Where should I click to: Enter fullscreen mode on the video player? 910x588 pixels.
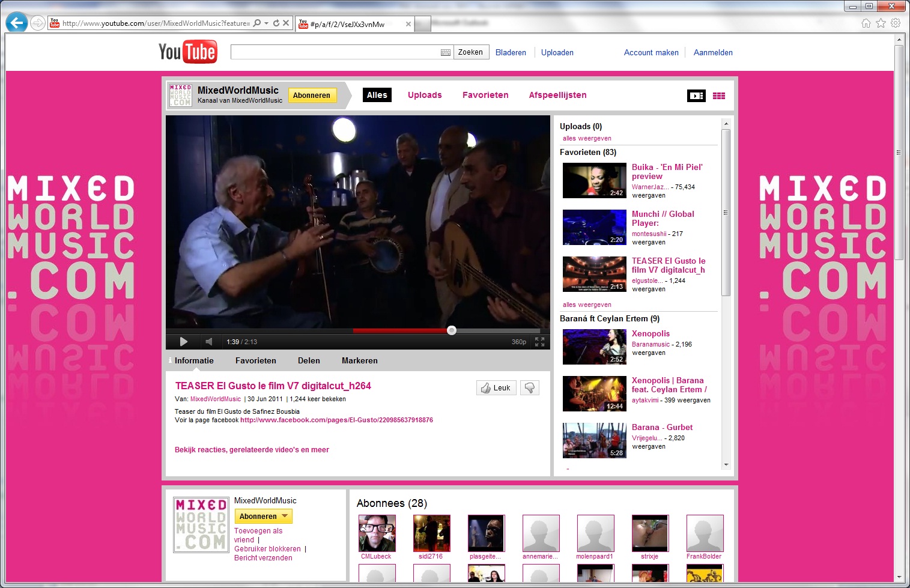pyautogui.click(x=539, y=342)
